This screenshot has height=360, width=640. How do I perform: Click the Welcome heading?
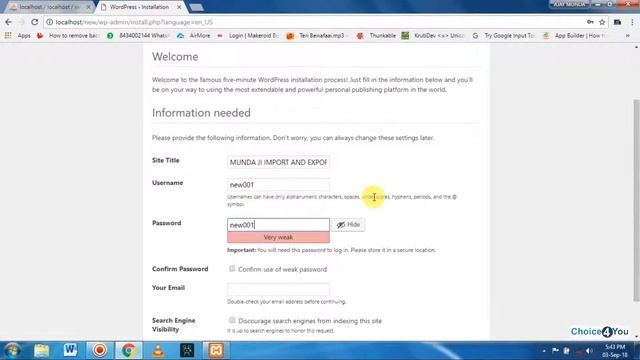pos(175,57)
